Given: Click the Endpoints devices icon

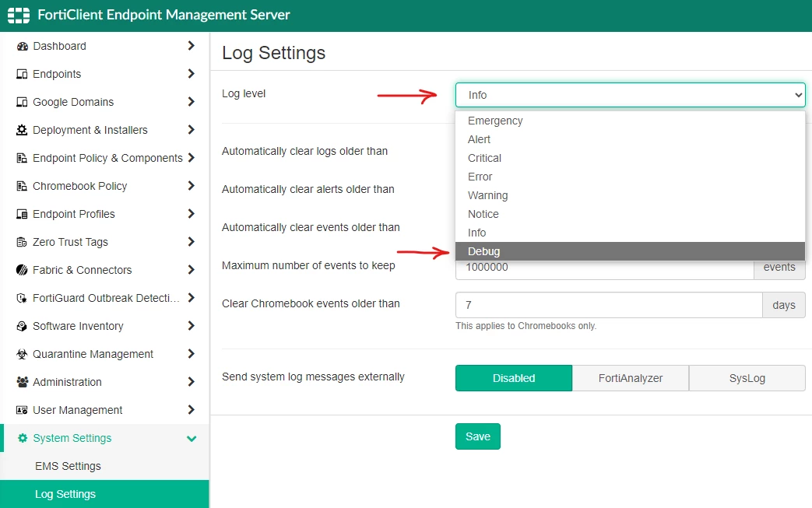Looking at the screenshot, I should [x=22, y=74].
